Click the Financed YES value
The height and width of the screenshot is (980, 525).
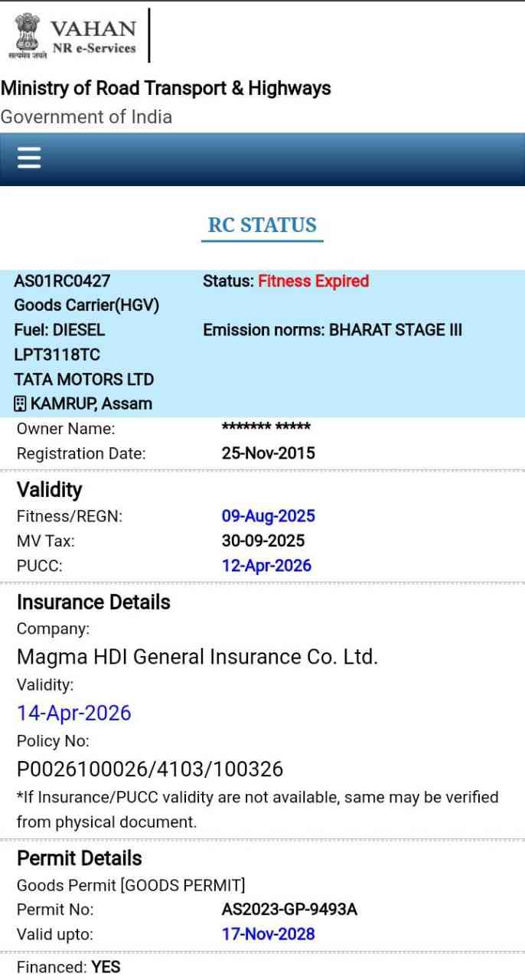(106, 967)
